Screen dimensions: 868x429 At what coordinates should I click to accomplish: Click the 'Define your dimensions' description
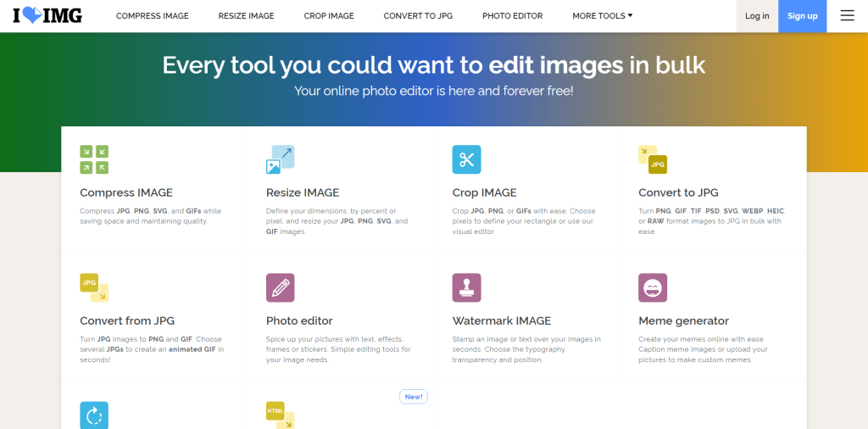tap(337, 221)
